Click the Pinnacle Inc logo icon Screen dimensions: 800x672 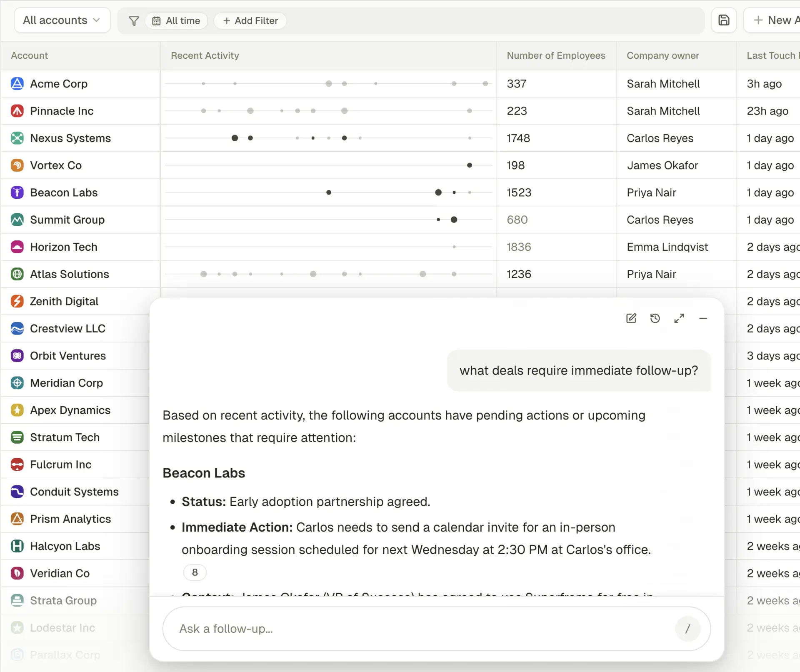(x=17, y=111)
